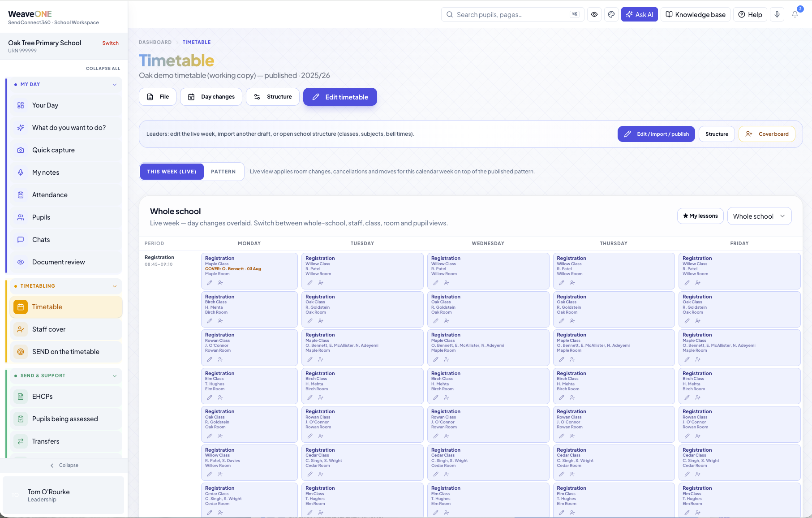This screenshot has width=812, height=518.
Task: Open the theme palette icon
Action: click(611, 14)
